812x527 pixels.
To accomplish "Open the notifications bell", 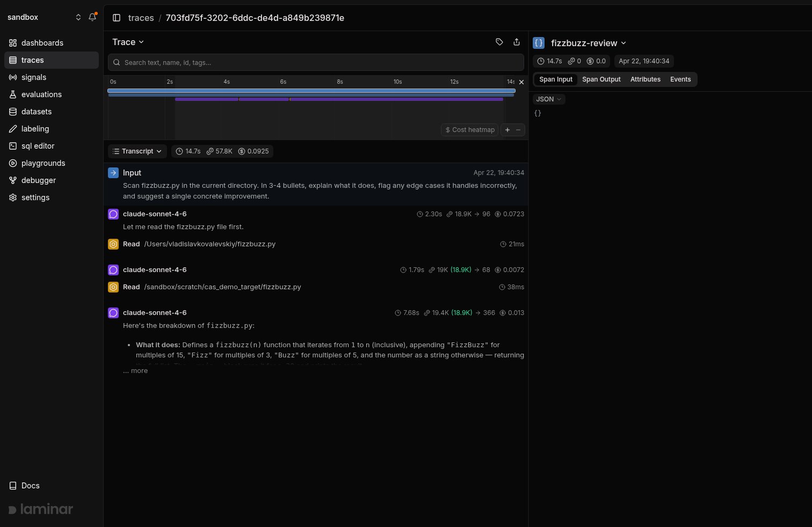I will coord(92,17).
